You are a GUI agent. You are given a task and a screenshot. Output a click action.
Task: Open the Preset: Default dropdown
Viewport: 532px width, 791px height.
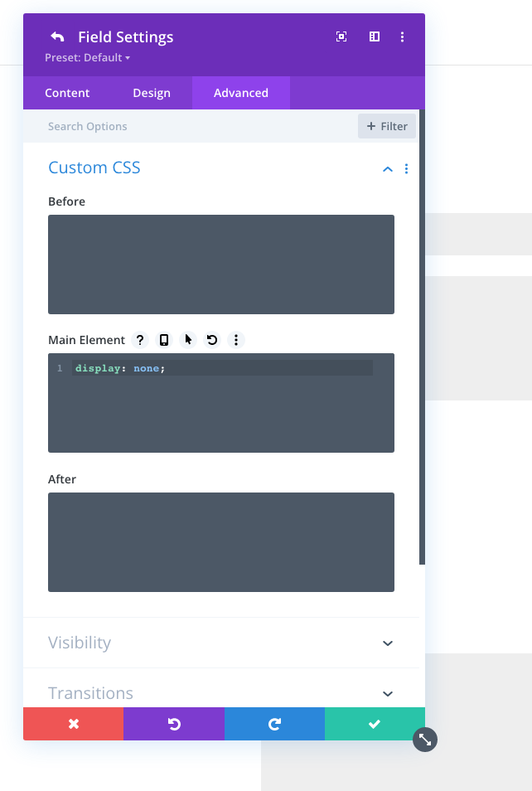(88, 58)
